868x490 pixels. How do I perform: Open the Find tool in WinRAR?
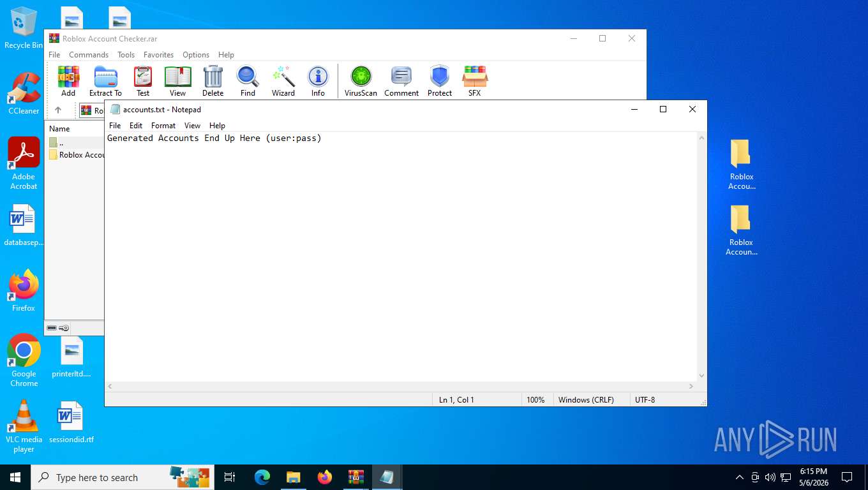[x=248, y=81]
